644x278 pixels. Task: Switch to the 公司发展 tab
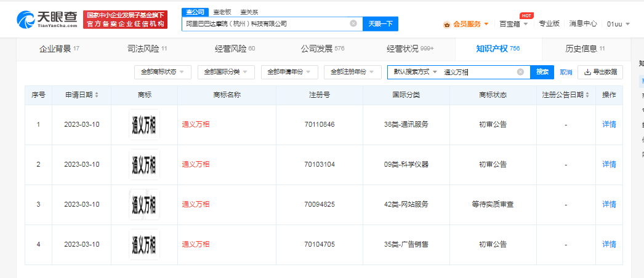tap(323, 49)
